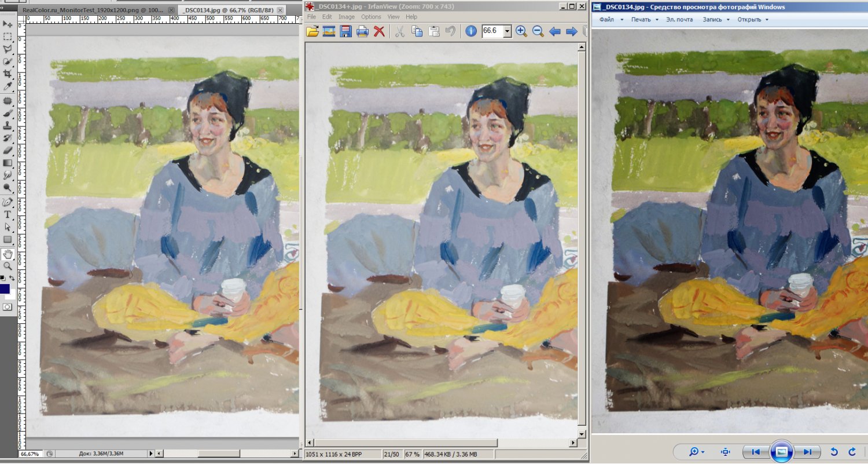Click Эл. почта in Photo Viewer
Screen dimensions: 868x464
pos(679,20)
